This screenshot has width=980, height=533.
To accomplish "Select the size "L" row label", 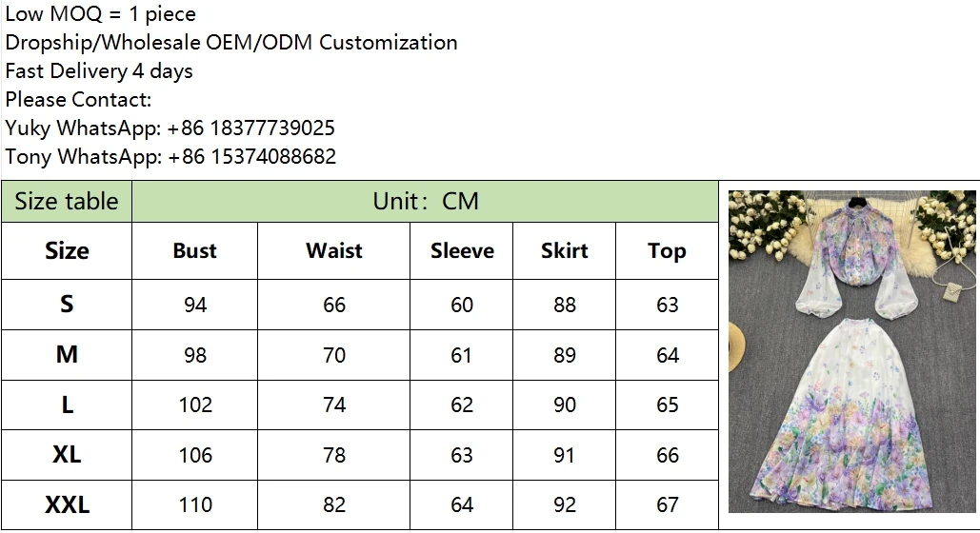I will (67, 405).
